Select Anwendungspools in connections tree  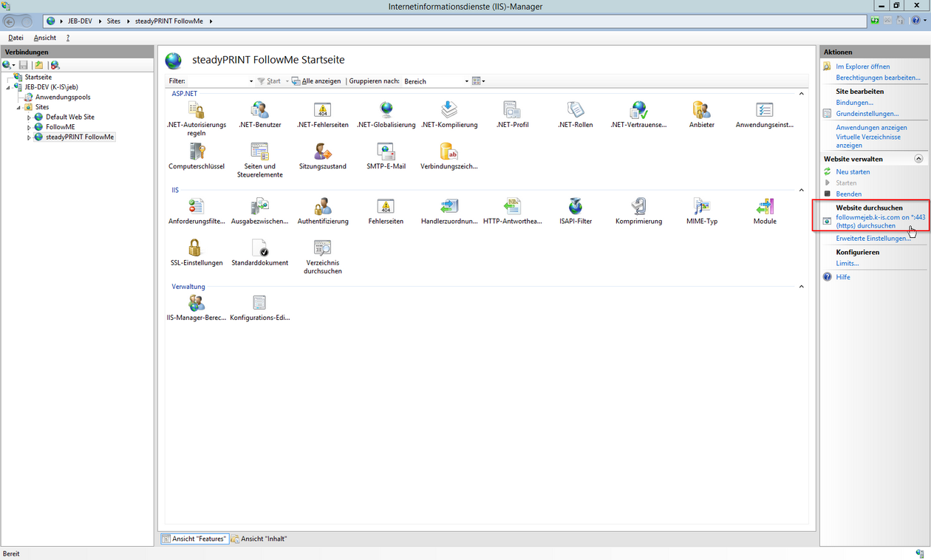pos(63,97)
